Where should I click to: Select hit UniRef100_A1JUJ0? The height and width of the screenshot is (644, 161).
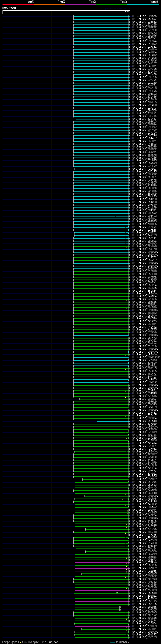[144, 186]
